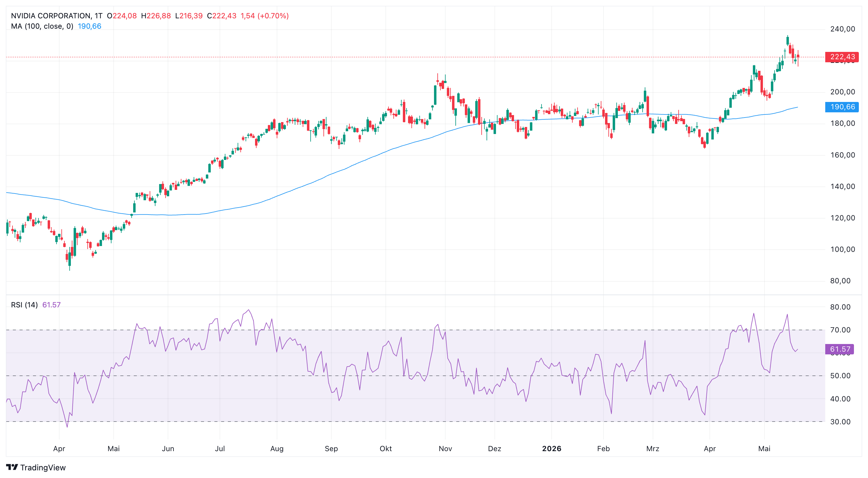The image size is (868, 478).
Task: Click the 100,00 price axis label
Action: (x=842, y=250)
